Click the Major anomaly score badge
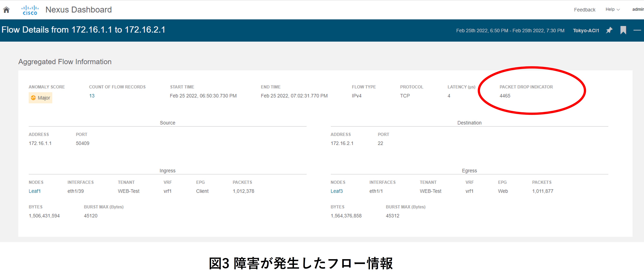The height and width of the screenshot is (280, 644). [40, 98]
